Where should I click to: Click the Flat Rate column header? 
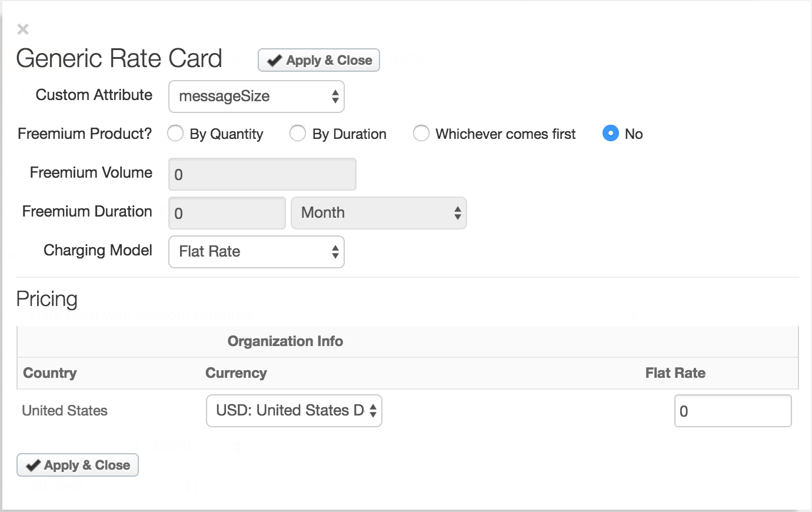pyautogui.click(x=675, y=373)
